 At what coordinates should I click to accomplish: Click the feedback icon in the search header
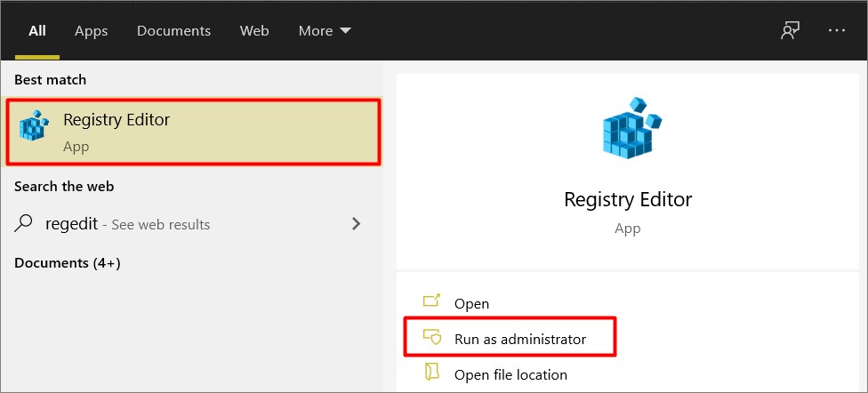[x=790, y=31]
